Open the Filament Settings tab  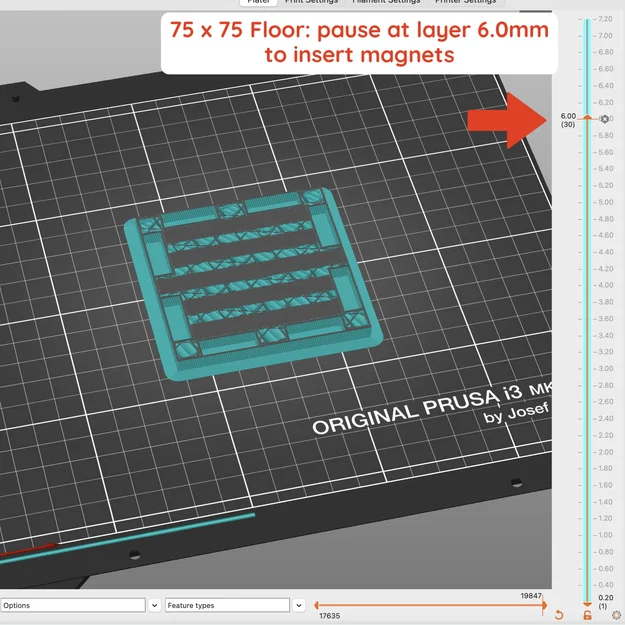(386, 2)
